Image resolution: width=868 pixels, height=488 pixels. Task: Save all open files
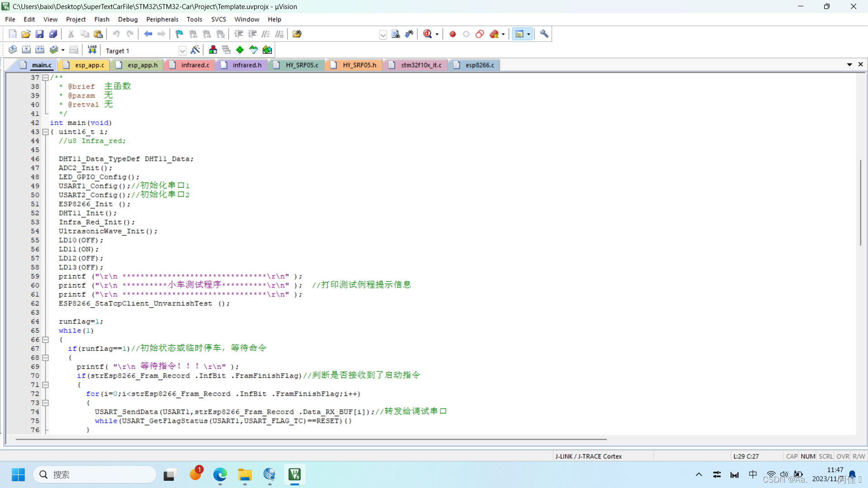53,34
